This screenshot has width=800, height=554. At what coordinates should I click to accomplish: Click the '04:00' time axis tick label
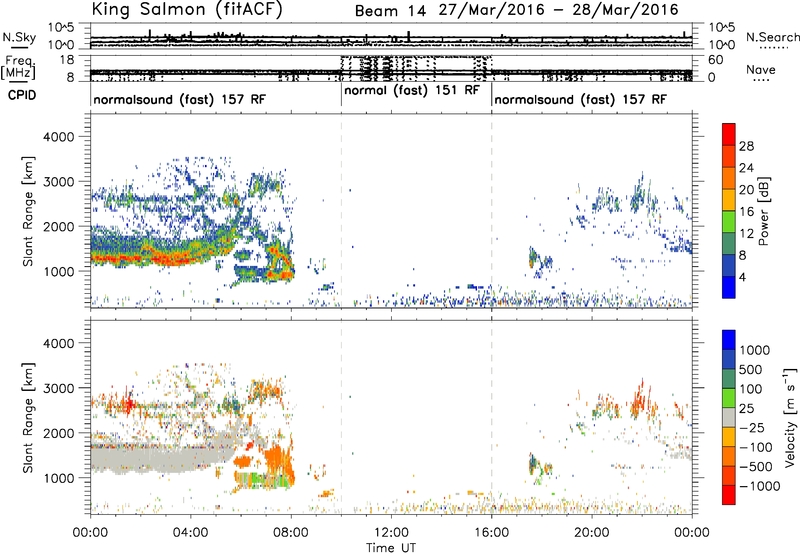click(x=190, y=533)
